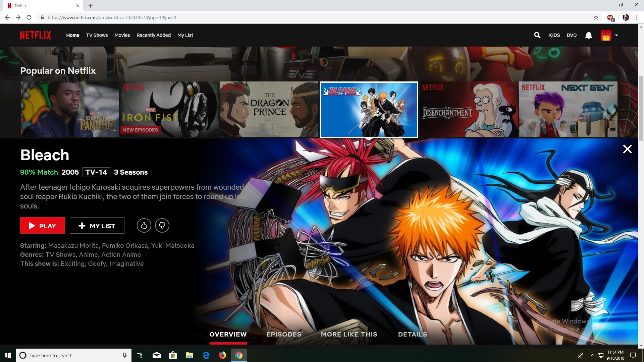
Task: Click actor Masakazu Morita link
Action: pyautogui.click(x=73, y=246)
